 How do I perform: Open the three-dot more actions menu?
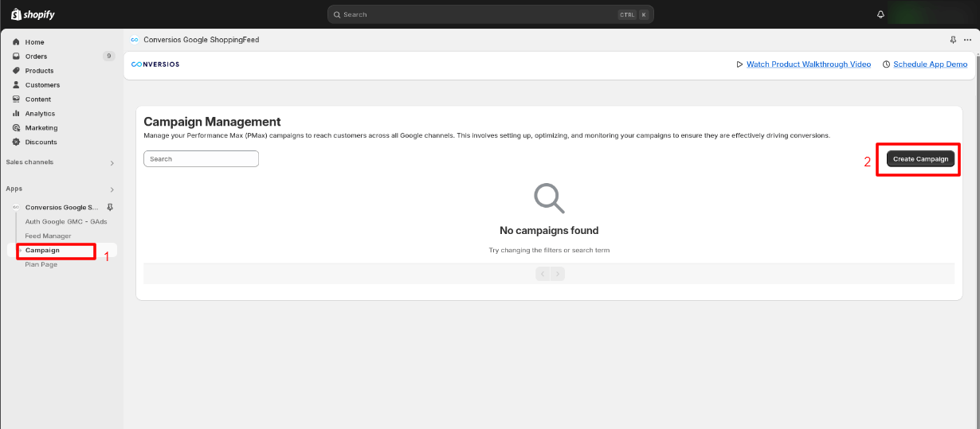pos(967,40)
